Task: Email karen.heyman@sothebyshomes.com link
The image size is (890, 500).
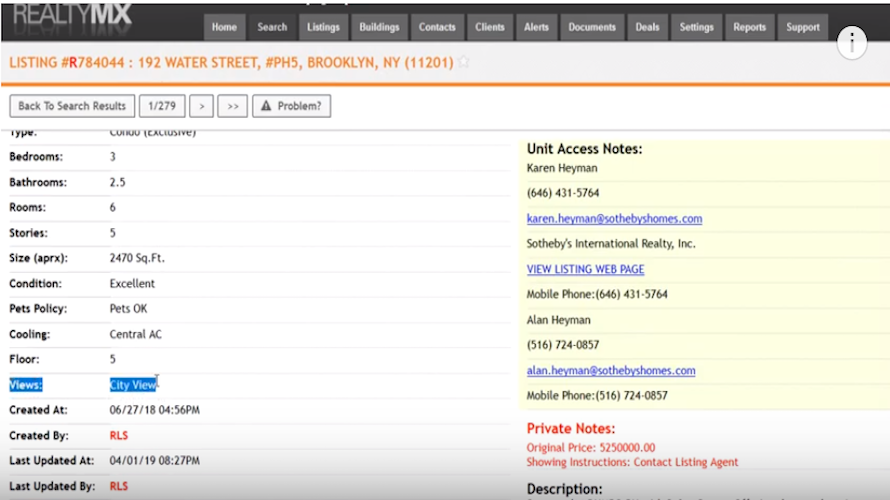Action: tap(614, 219)
